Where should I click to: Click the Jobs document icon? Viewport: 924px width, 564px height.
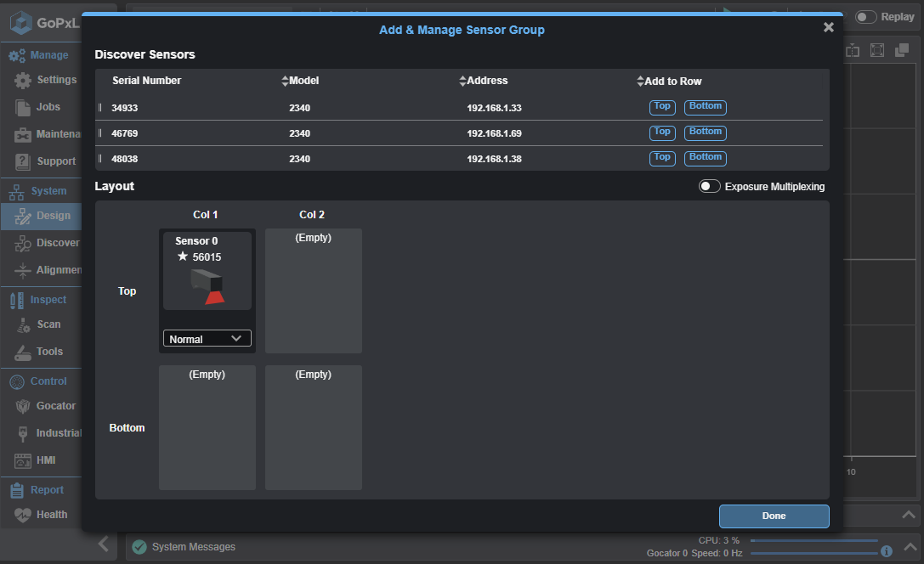(23, 107)
